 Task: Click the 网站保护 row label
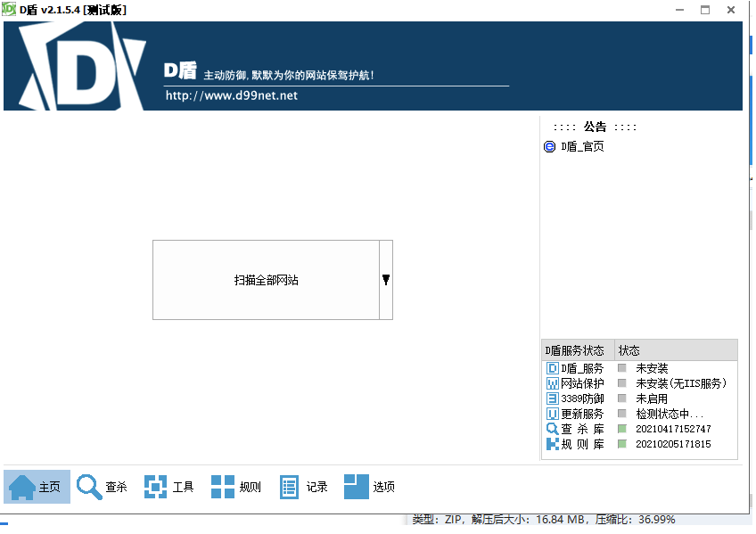[583, 384]
